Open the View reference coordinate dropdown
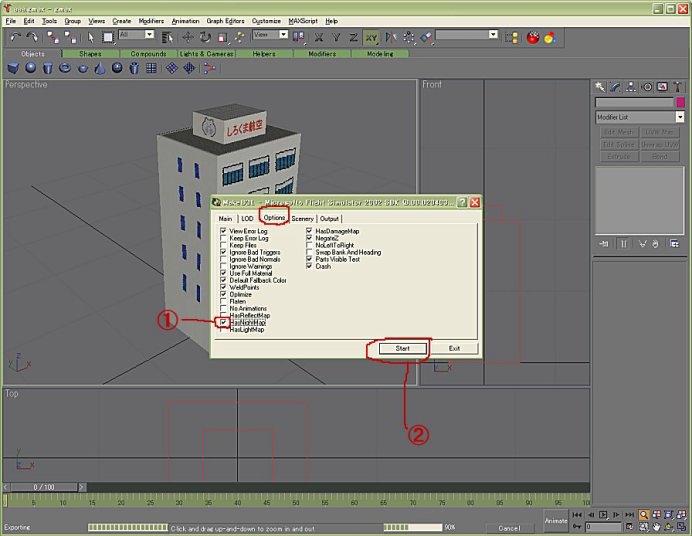Screen dimensions: 692x536 283,35
